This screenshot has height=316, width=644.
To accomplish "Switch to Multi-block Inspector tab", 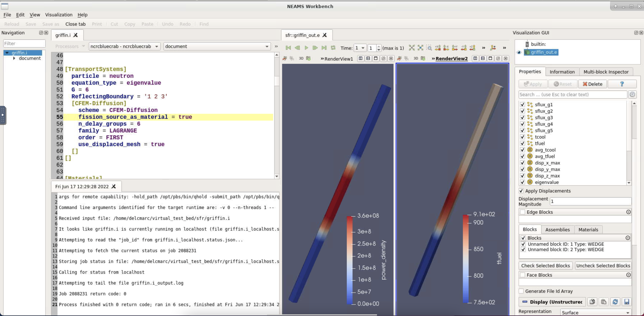I will click(606, 72).
